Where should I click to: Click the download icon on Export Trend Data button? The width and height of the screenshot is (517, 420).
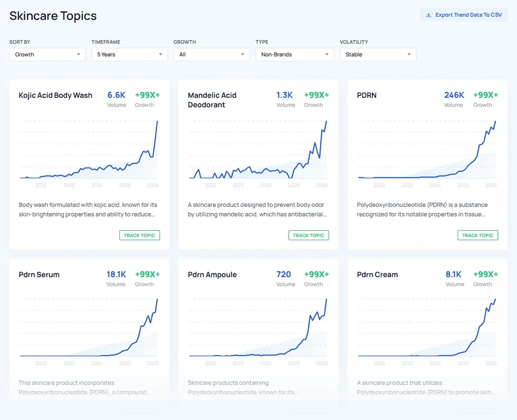[428, 15]
